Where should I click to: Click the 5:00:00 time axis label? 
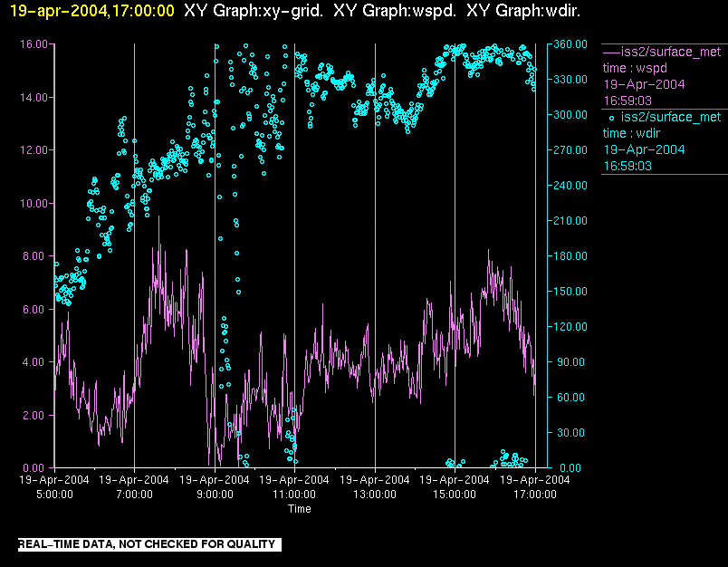55,495
